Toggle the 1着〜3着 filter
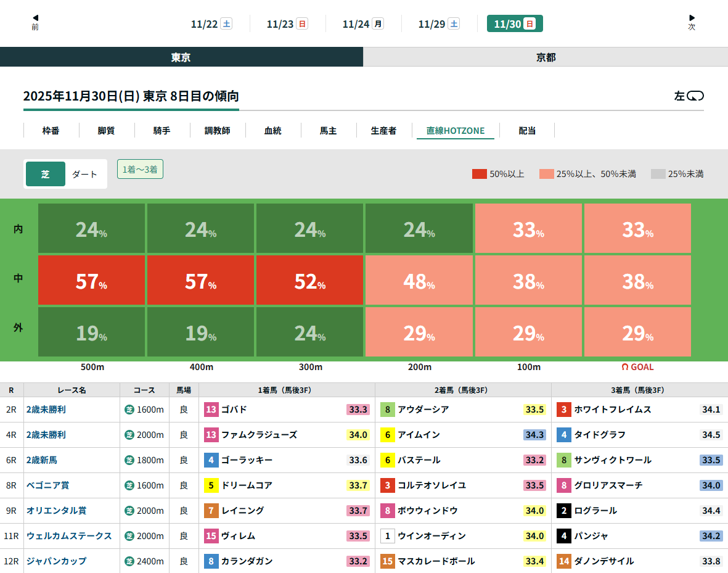 click(x=140, y=169)
